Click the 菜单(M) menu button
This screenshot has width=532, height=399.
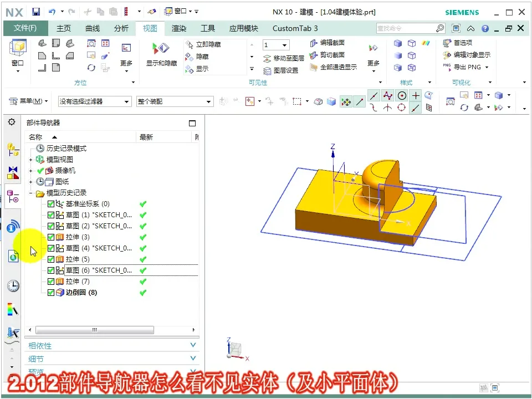point(29,101)
